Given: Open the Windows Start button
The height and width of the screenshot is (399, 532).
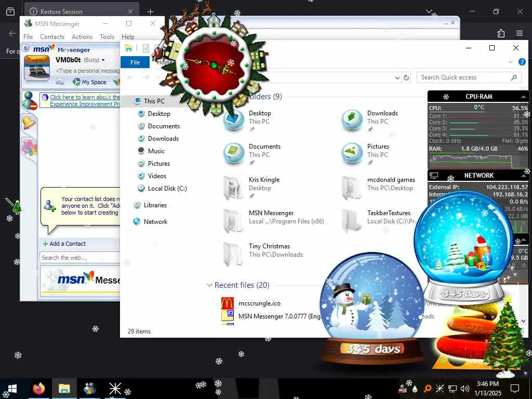Looking at the screenshot, I should point(12,389).
